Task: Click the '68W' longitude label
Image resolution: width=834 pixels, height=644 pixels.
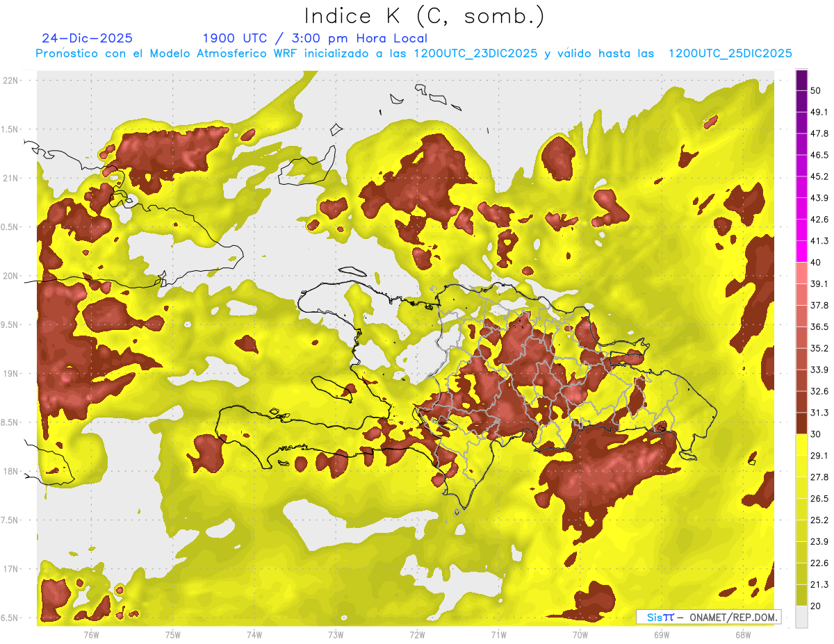Action: point(743,635)
